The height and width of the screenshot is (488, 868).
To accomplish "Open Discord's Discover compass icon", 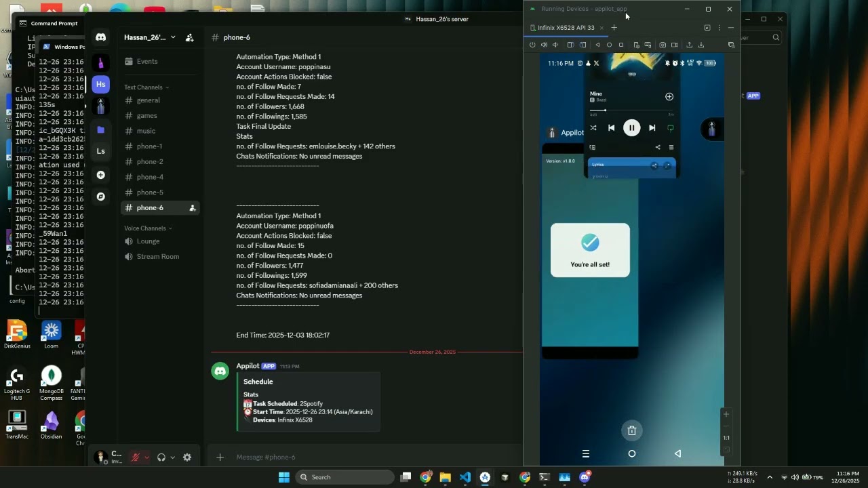I will point(101,197).
